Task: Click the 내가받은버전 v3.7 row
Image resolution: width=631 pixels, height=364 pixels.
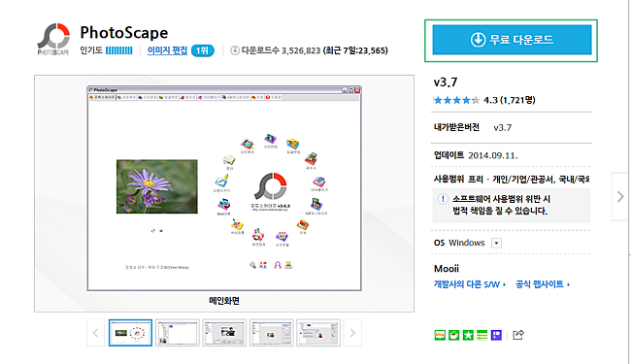Action: point(473,128)
